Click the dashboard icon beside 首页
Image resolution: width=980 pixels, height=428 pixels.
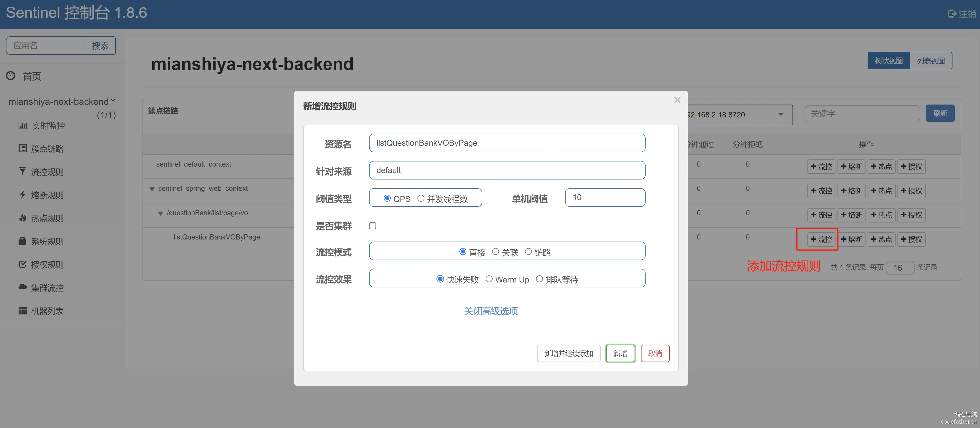pyautogui.click(x=11, y=76)
